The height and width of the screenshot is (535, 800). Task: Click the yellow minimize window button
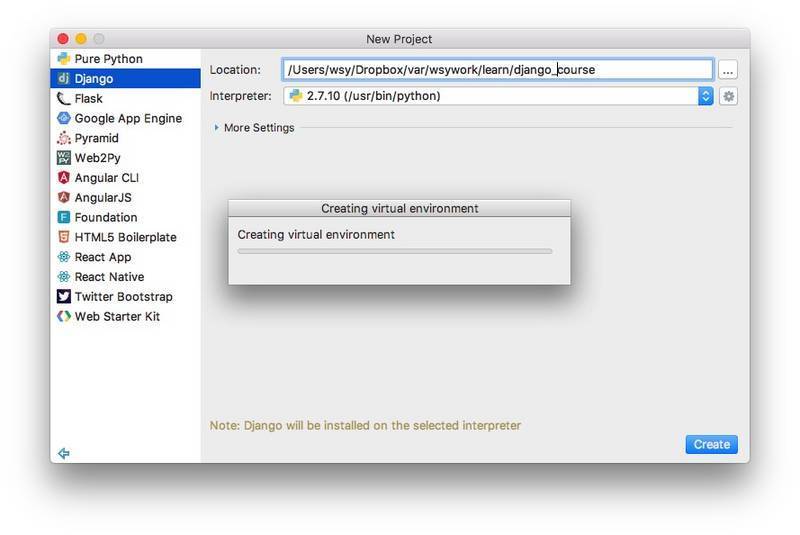tap(81, 39)
